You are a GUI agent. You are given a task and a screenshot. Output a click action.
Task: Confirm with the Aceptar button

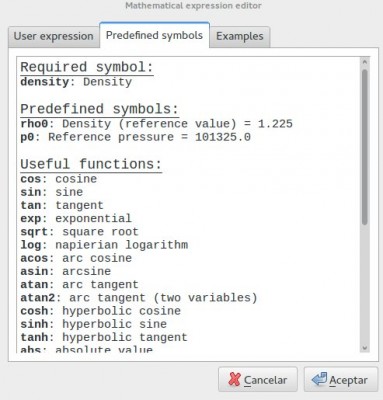click(x=341, y=380)
